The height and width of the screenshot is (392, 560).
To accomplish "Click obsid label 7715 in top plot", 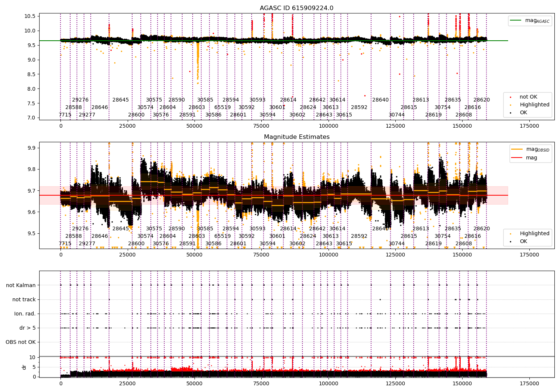I will coord(65,115).
